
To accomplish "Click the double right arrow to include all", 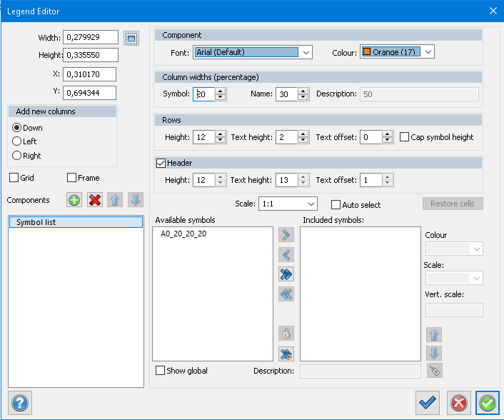I will click(x=286, y=274).
